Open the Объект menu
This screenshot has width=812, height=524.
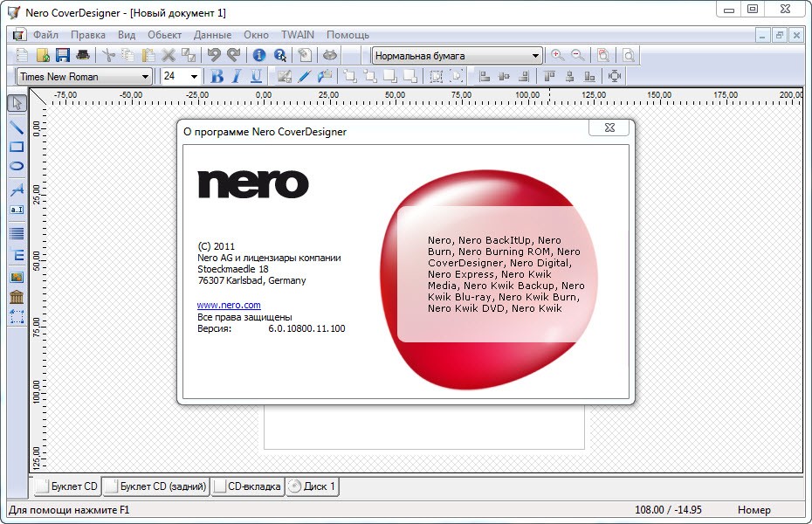164,35
